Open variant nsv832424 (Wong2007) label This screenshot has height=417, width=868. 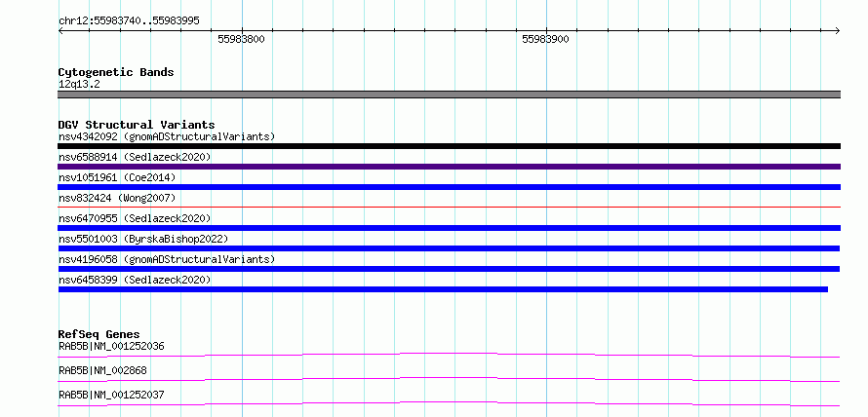[117, 198]
